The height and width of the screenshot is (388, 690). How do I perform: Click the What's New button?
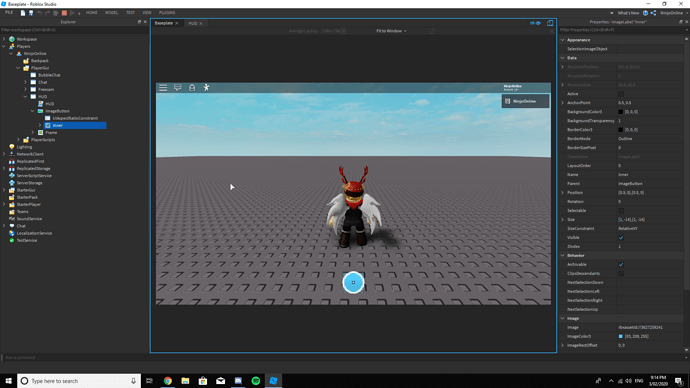[x=628, y=13]
